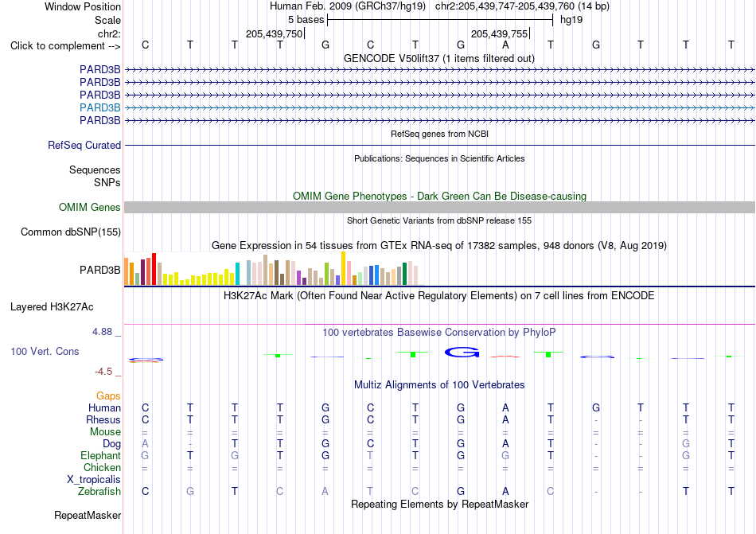Click the hg19 scale label
756x534 pixels.
(x=571, y=20)
